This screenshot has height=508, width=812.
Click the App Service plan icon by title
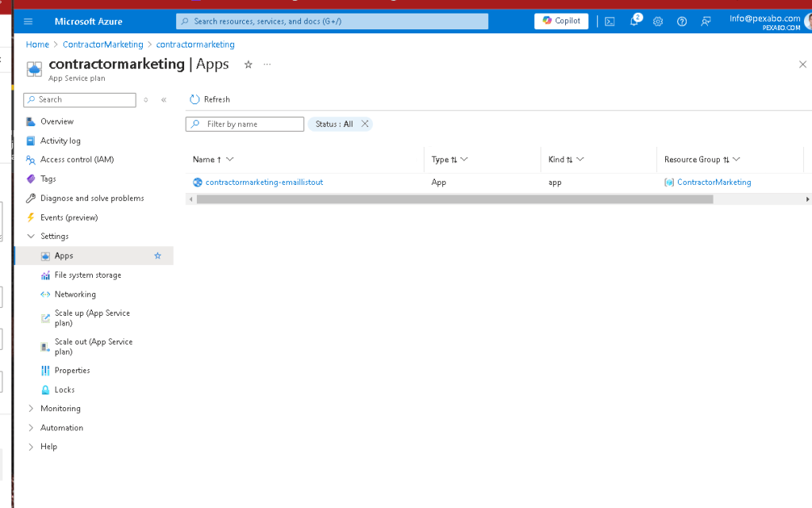point(34,69)
